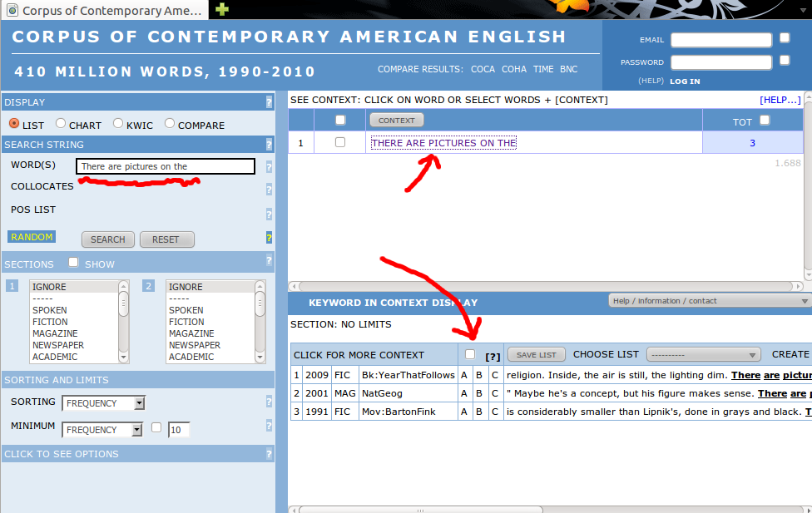The height and width of the screenshot is (513, 812).
Task: Click the WORD(S) search input field
Action: tap(165, 166)
